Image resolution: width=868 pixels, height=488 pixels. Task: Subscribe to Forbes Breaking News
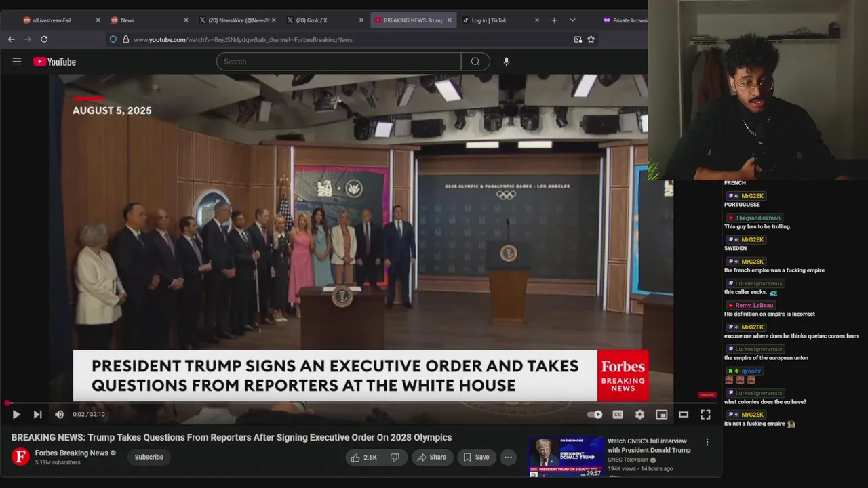click(x=149, y=457)
